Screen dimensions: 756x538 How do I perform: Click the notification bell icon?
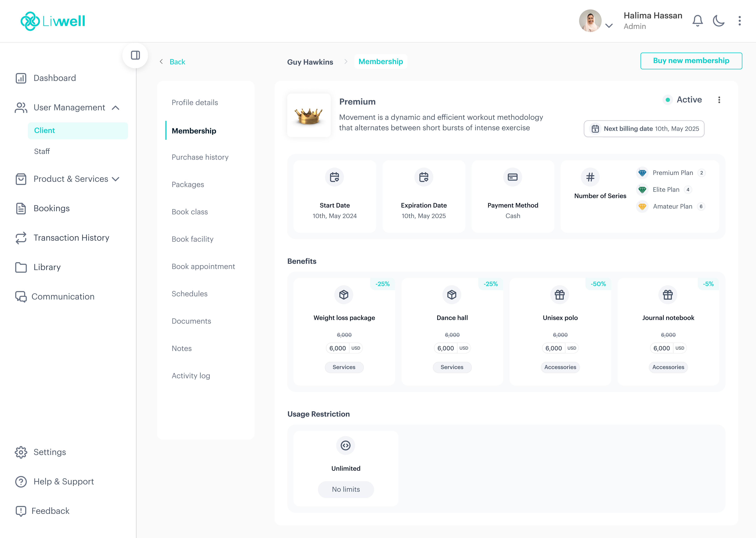pyautogui.click(x=697, y=21)
